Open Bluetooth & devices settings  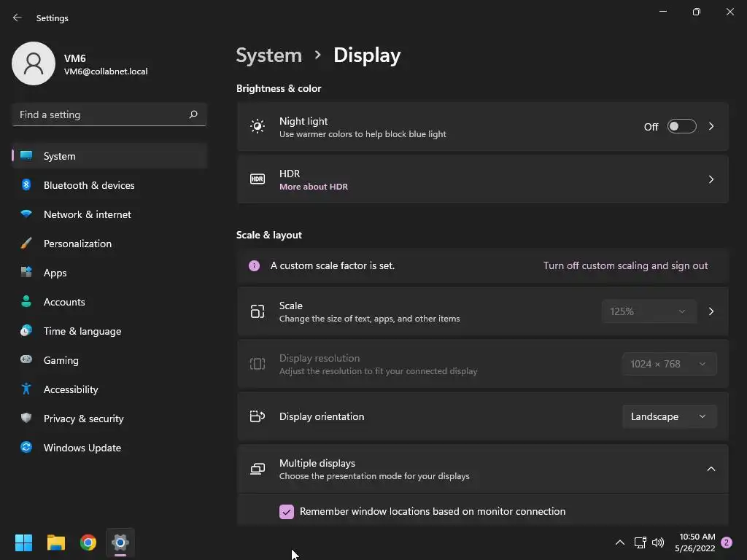109,185
